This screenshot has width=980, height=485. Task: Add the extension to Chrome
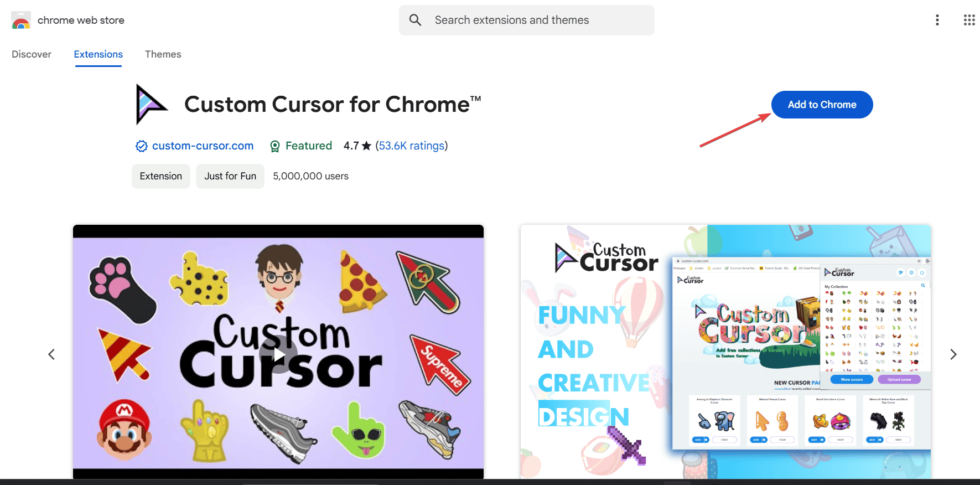pos(822,105)
